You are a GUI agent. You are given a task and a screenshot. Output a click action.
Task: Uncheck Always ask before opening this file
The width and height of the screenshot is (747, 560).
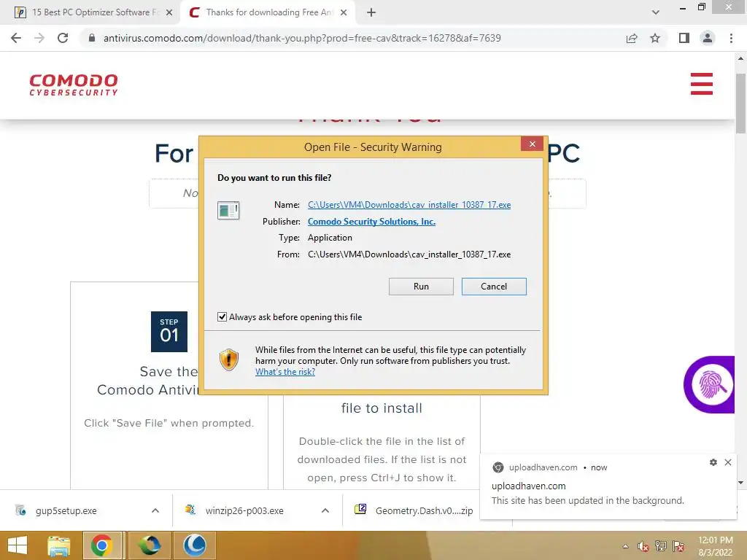pos(222,316)
